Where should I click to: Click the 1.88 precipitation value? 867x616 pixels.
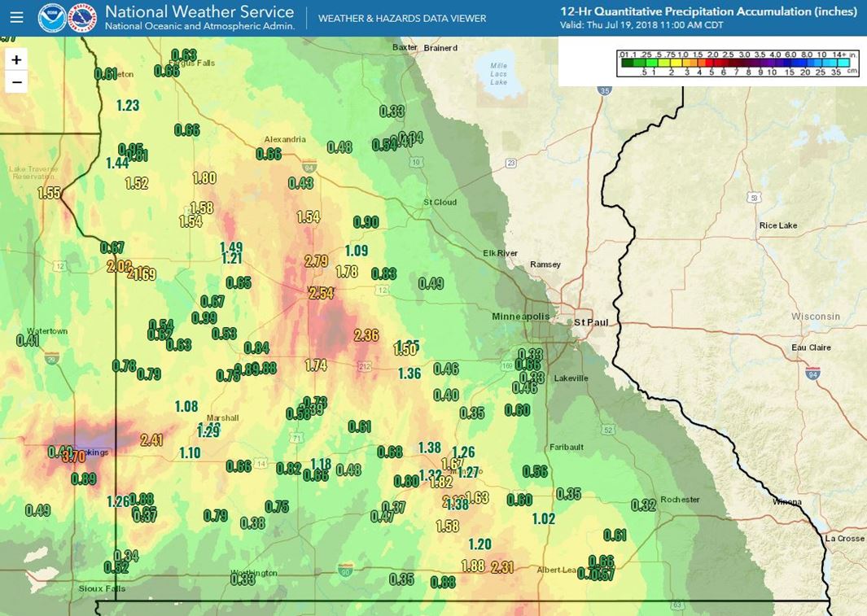tap(473, 566)
